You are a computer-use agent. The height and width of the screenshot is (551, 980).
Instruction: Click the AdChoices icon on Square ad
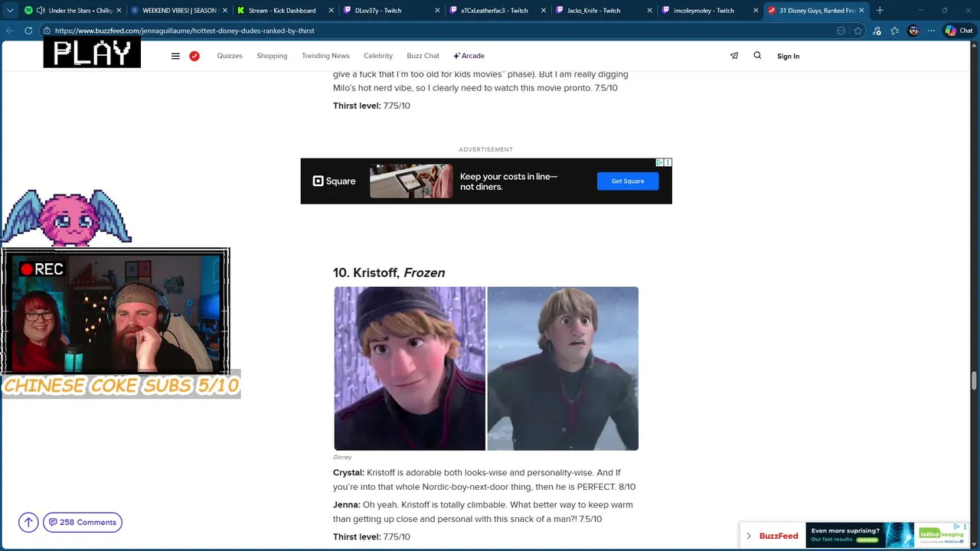pyautogui.click(x=660, y=162)
